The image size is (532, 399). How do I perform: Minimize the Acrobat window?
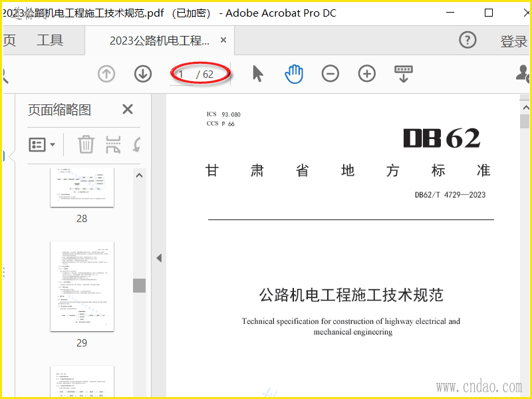[x=450, y=13]
